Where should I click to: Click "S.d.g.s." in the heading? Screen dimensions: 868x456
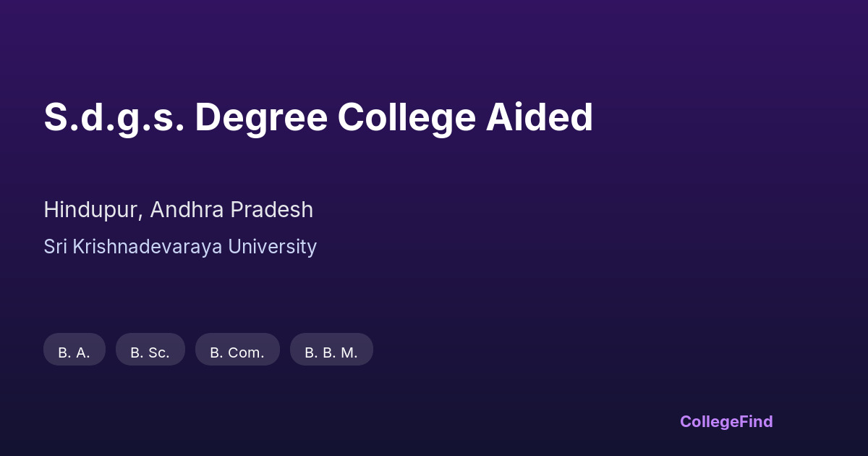(x=114, y=117)
